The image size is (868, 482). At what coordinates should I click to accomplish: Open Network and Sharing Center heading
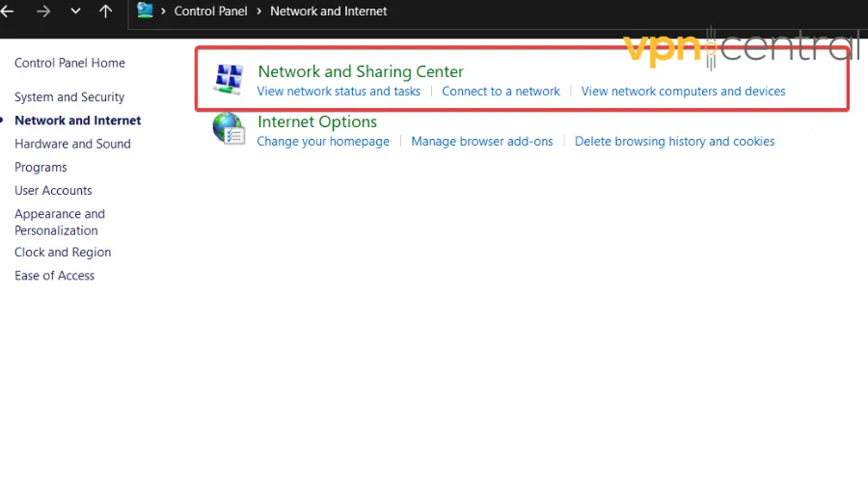[x=361, y=71]
